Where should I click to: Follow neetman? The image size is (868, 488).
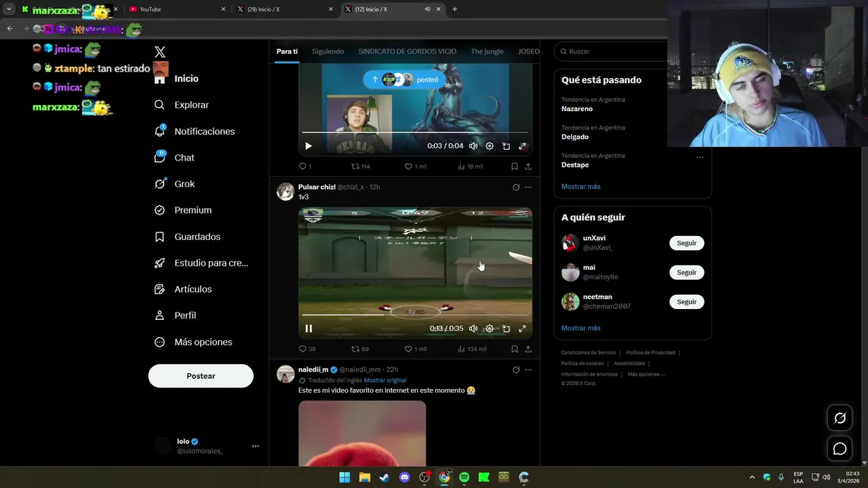click(x=687, y=302)
